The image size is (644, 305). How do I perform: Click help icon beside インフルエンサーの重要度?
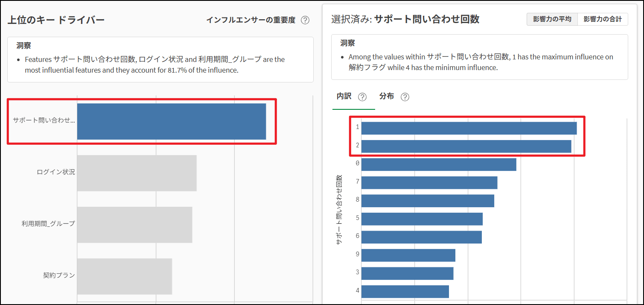(x=305, y=20)
